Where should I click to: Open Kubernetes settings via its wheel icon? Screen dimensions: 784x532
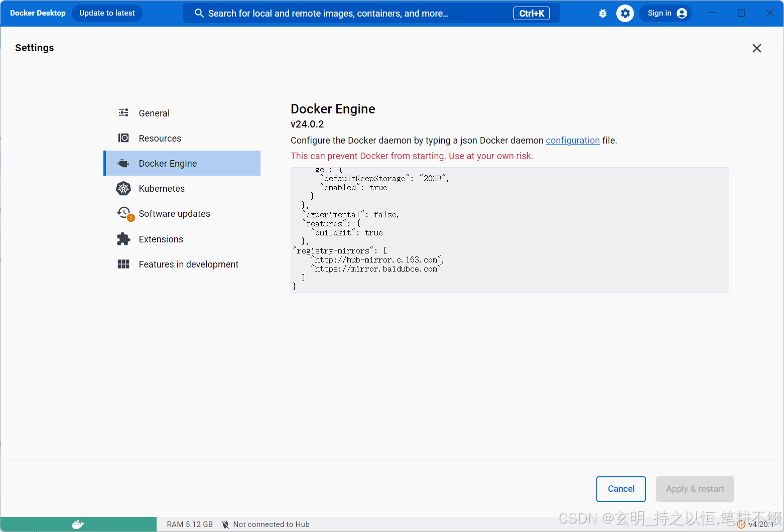(123, 188)
